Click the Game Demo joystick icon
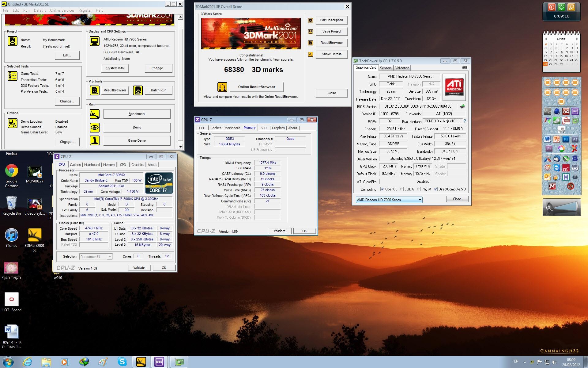Image resolution: width=588 pixels, height=368 pixels. (95, 140)
